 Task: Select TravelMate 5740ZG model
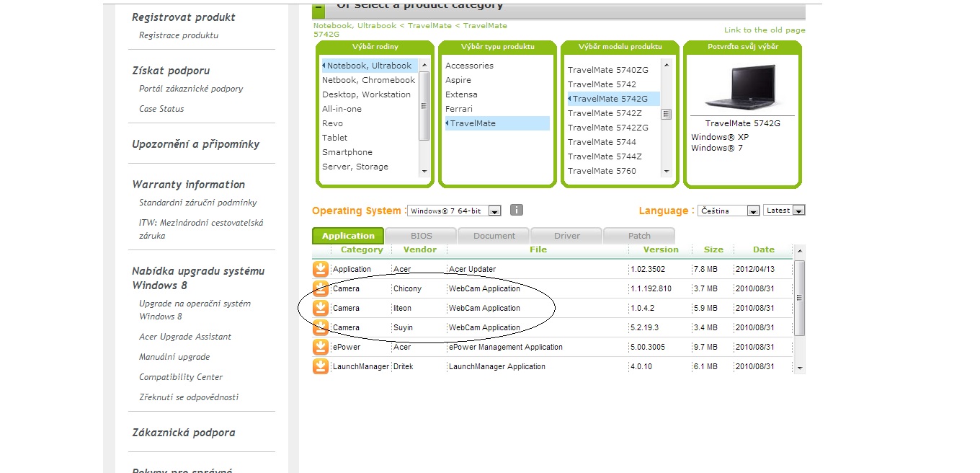click(x=607, y=70)
